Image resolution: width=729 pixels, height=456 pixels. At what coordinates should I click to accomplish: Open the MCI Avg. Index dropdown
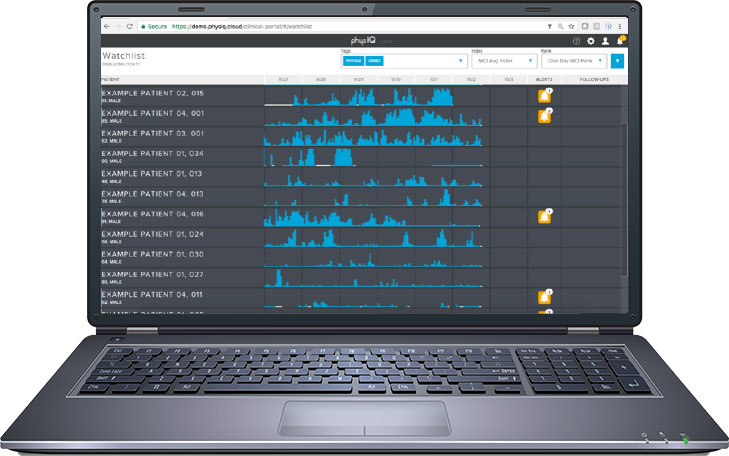530,61
